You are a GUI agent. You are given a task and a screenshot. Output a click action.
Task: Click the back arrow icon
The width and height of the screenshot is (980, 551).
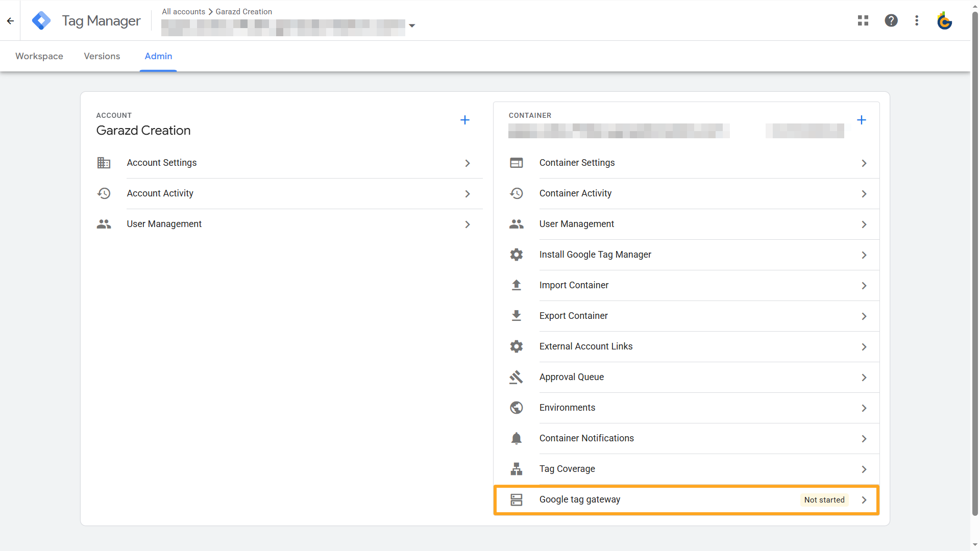pos(10,21)
